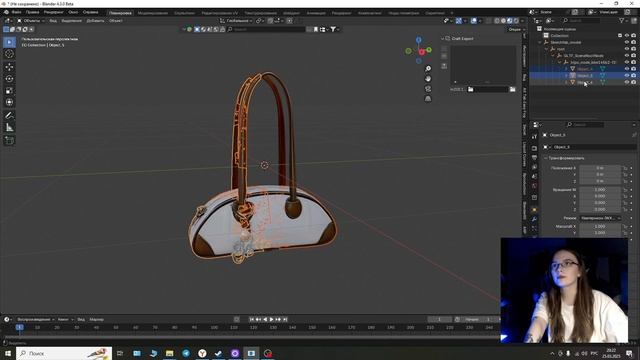
Task: Switch to the Modeling workspace tab
Action: point(153,13)
